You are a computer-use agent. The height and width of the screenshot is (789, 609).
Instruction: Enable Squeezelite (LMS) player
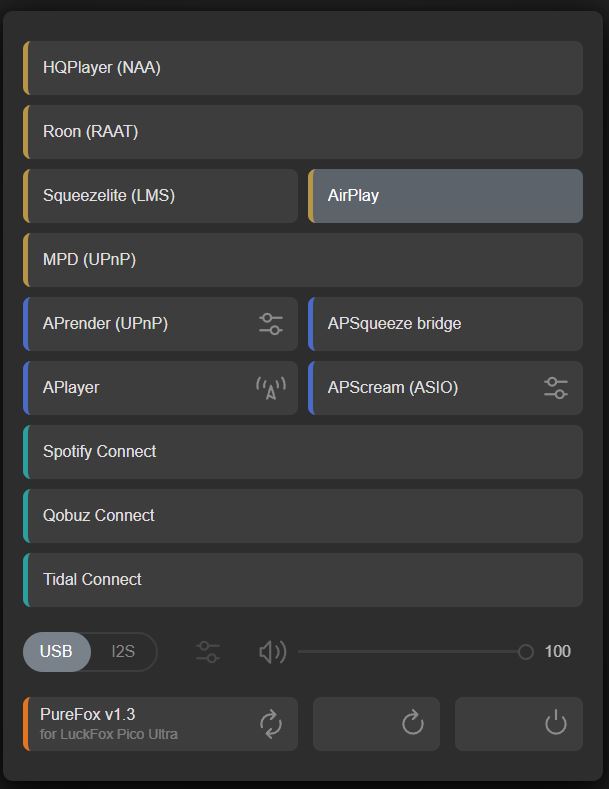click(160, 196)
